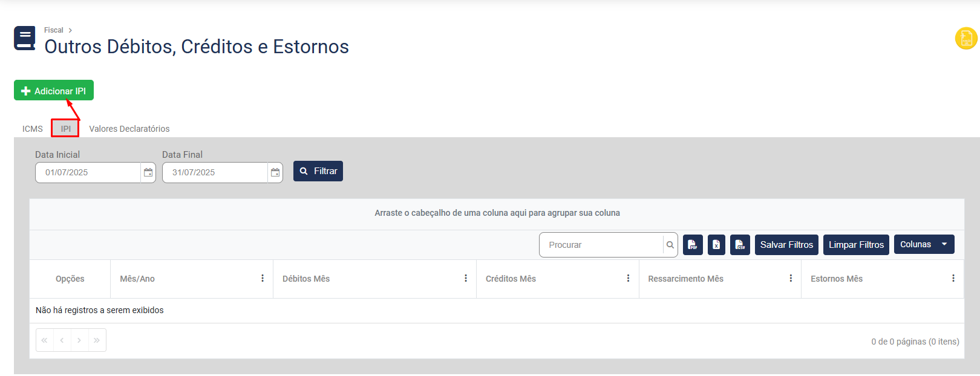Click the Adicionar IPI button
The width and height of the screenshot is (980, 376).
pos(54,91)
